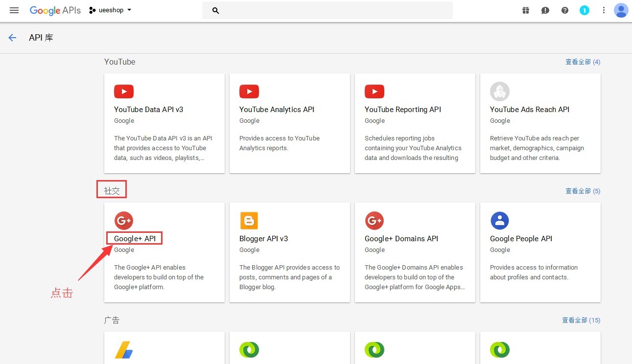This screenshot has width=632, height=364.
Task: Click the YouTube Reporting API icon
Action: pyautogui.click(x=375, y=91)
